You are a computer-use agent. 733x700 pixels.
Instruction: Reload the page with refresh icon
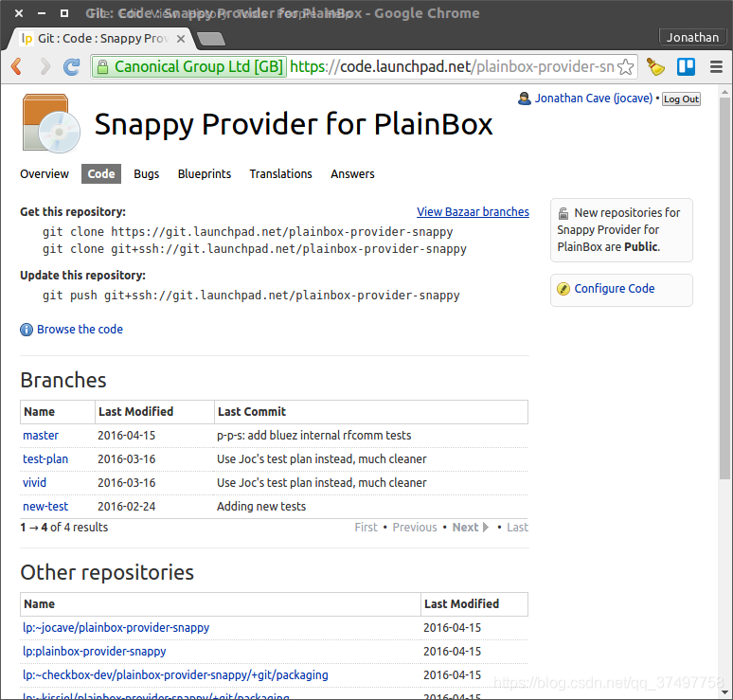point(72,67)
